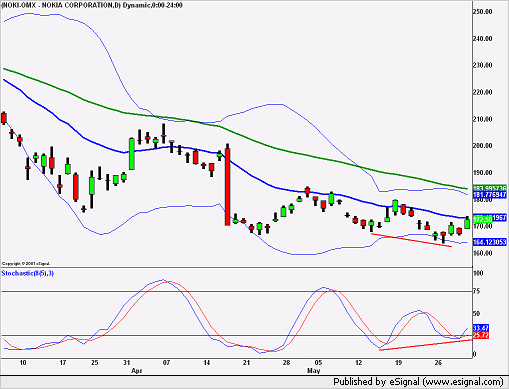Viewport: 509px width, 389px height.
Task: Click the date label 21 on time axis
Action: (246, 363)
